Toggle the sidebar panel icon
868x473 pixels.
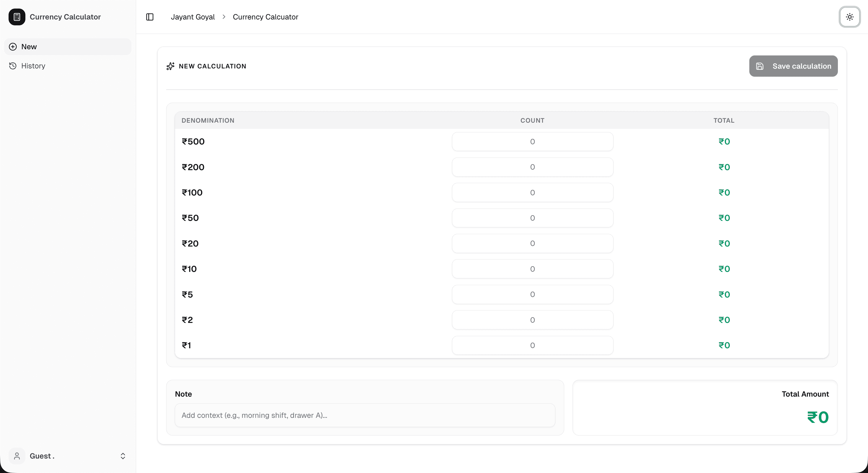point(150,17)
